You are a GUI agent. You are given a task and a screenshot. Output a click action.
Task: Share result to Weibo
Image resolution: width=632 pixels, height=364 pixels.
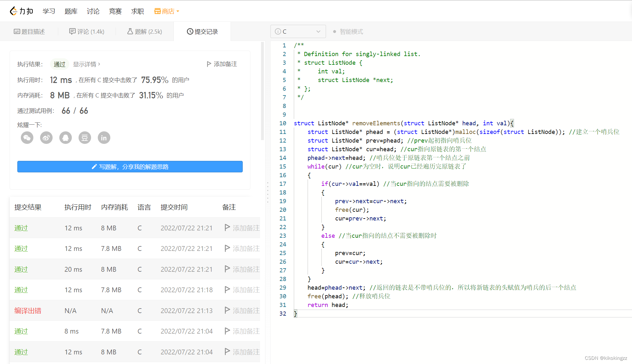pos(46,138)
